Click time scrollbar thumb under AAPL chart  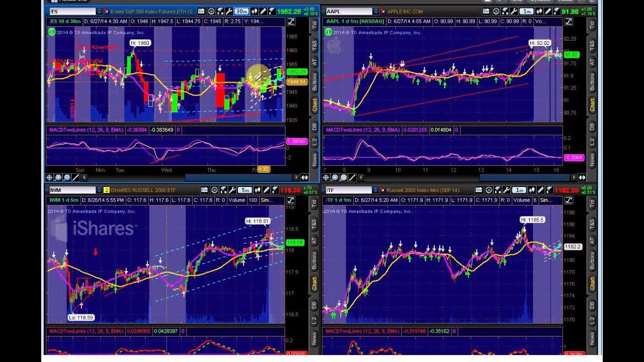coord(525,177)
